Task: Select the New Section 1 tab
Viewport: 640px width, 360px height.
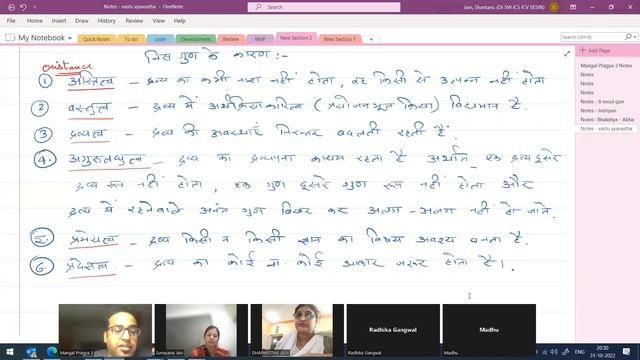Action: [x=340, y=39]
